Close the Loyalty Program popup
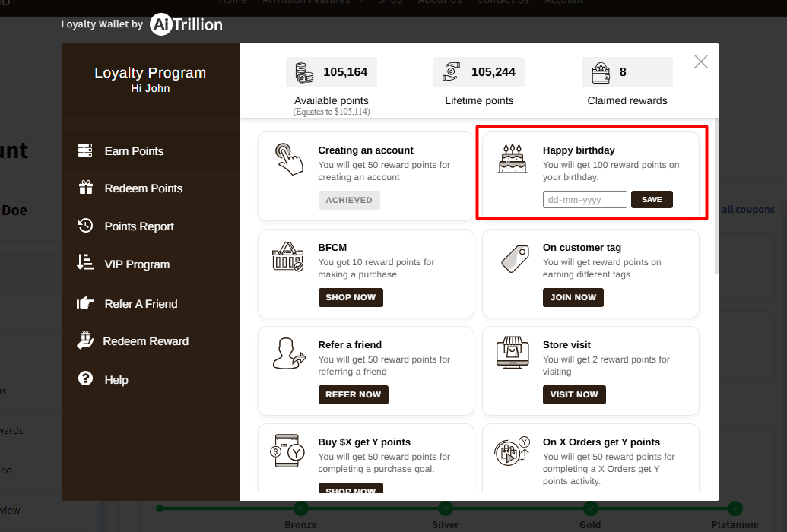The width and height of the screenshot is (787, 532). pos(700,62)
